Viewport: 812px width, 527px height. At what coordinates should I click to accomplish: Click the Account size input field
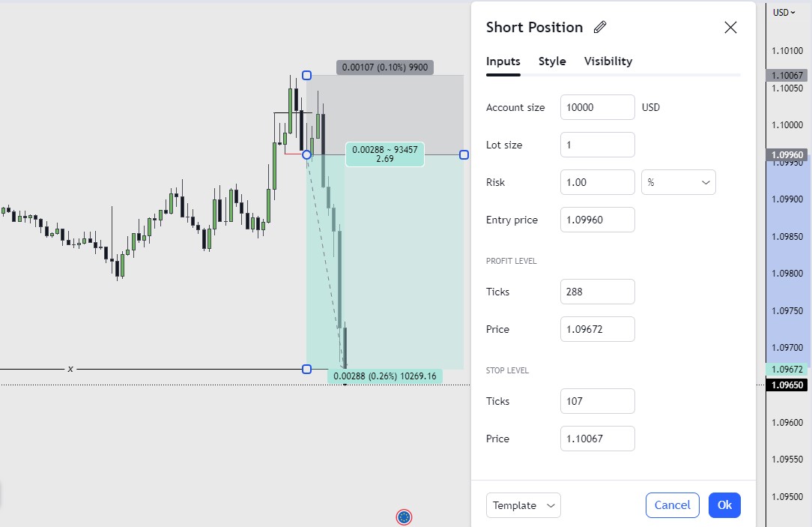click(597, 107)
